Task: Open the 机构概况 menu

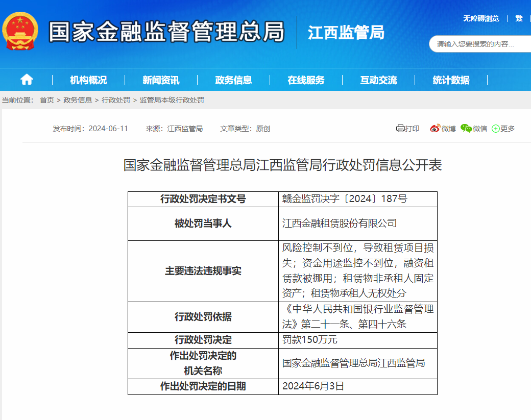Action: [88, 80]
